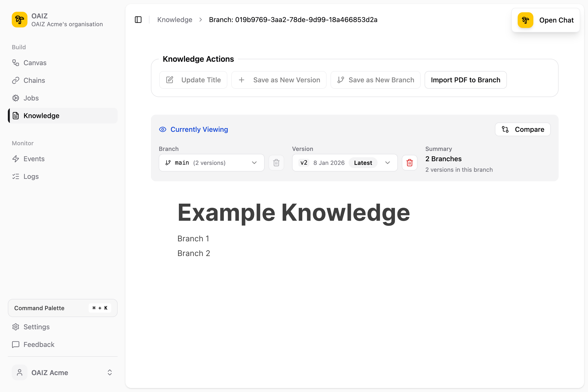Click the red trash icon next to version v2
The image size is (588, 392).
(409, 162)
